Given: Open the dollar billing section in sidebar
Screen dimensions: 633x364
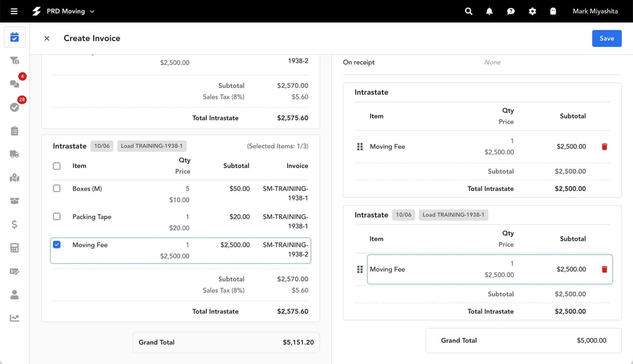Looking at the screenshot, I should pyautogui.click(x=15, y=224).
